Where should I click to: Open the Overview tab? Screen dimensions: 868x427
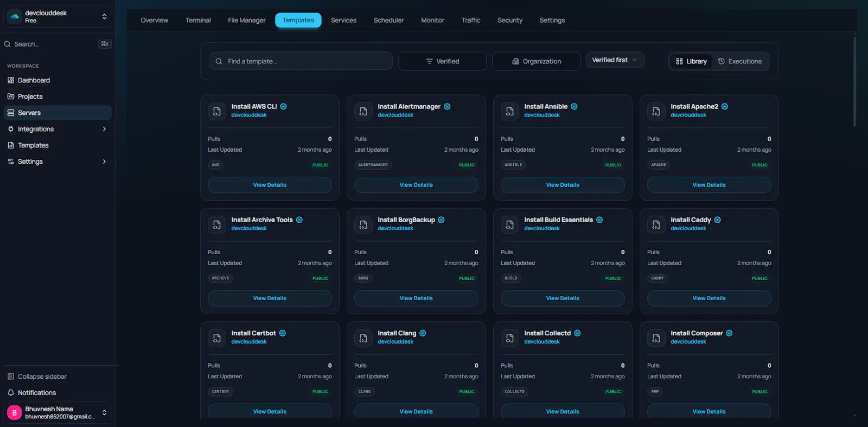pos(155,20)
